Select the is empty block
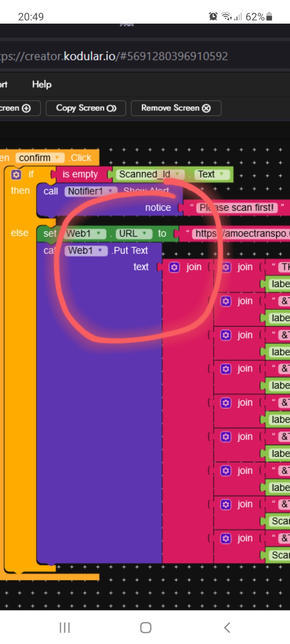 pyautogui.click(x=80, y=174)
